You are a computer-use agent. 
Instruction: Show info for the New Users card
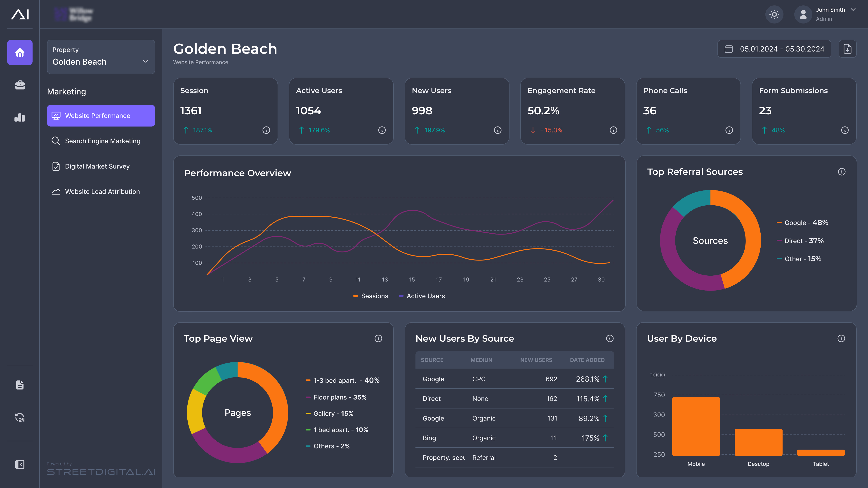click(498, 130)
